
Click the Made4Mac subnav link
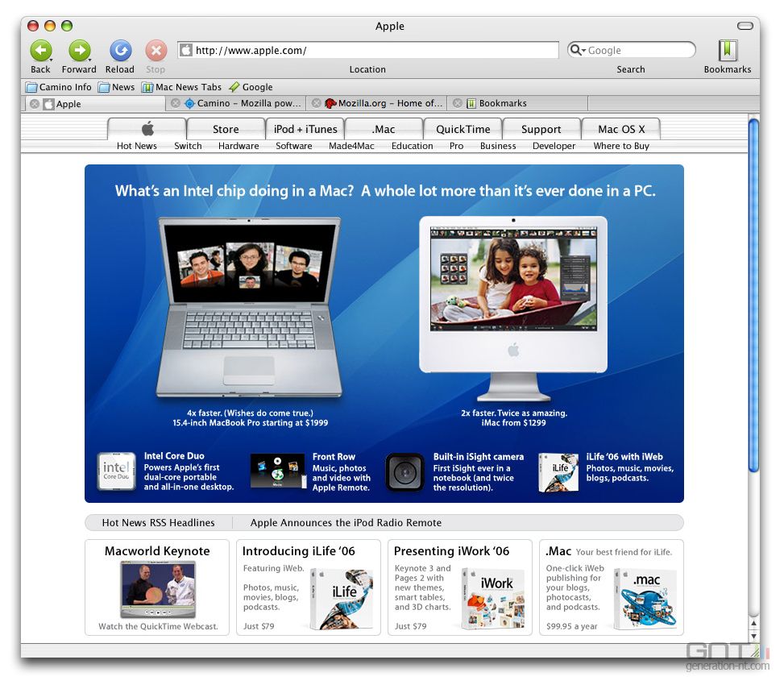351,146
